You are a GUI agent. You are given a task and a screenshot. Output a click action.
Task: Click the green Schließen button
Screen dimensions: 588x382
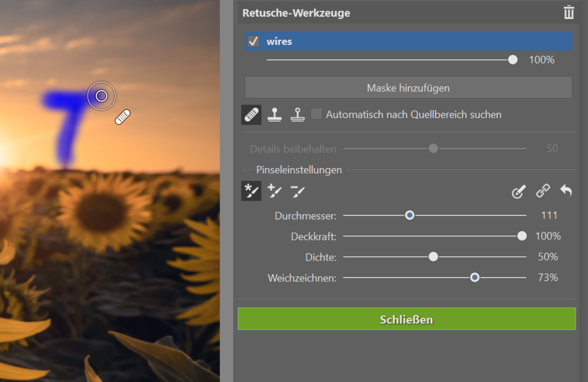407,319
